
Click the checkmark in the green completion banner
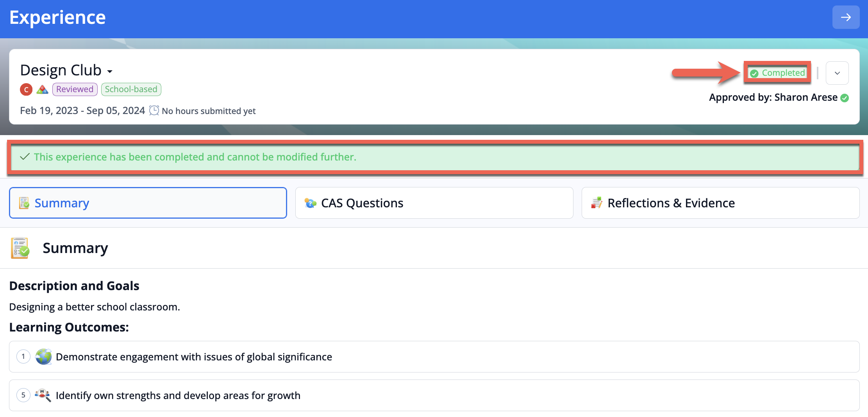[x=25, y=157]
